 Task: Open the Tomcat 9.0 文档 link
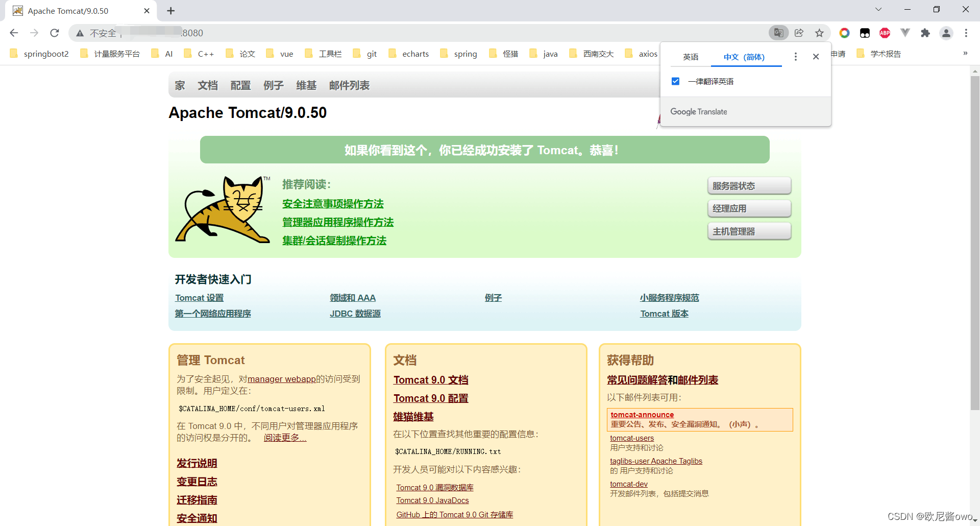[431, 380]
